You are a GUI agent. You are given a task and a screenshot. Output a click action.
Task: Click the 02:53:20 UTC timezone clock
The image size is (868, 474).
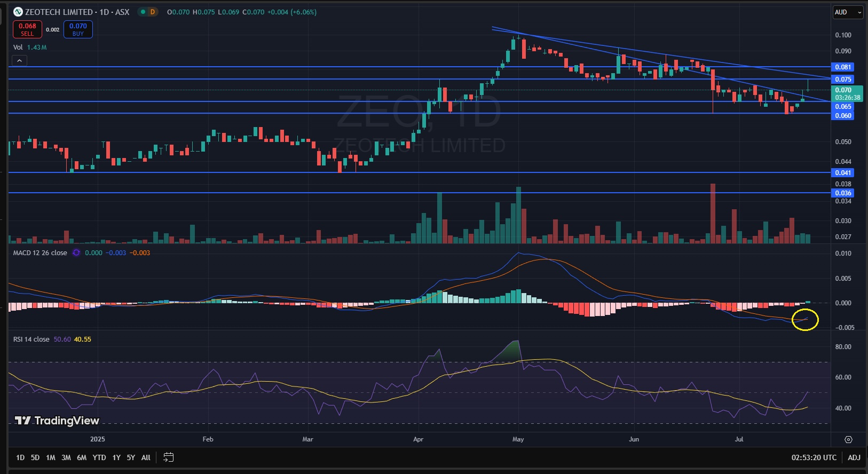(x=814, y=457)
